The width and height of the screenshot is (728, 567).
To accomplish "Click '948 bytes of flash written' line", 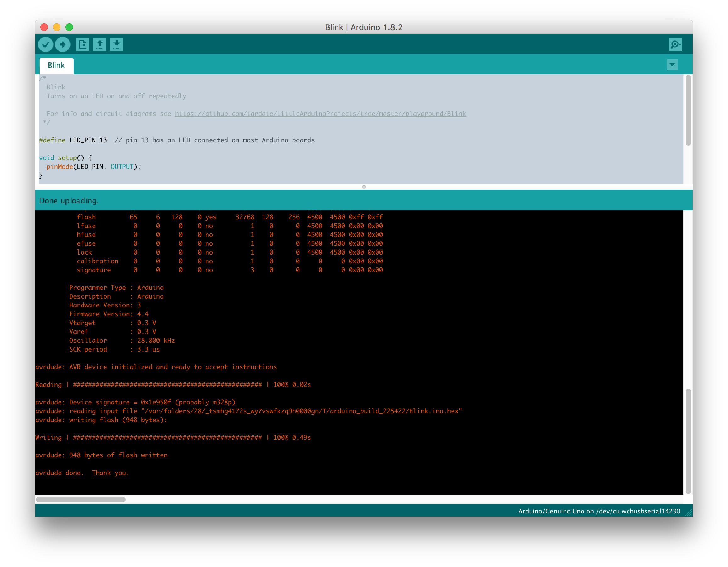I will [101, 455].
